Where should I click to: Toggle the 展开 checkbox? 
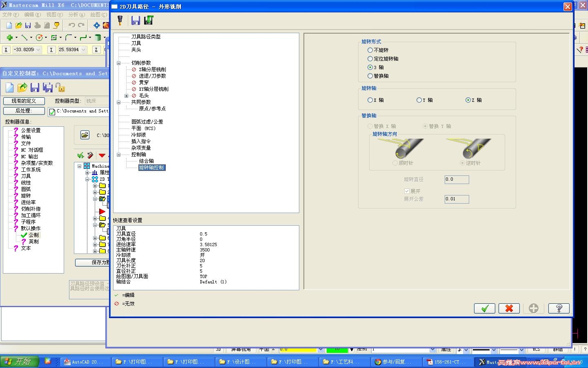407,191
